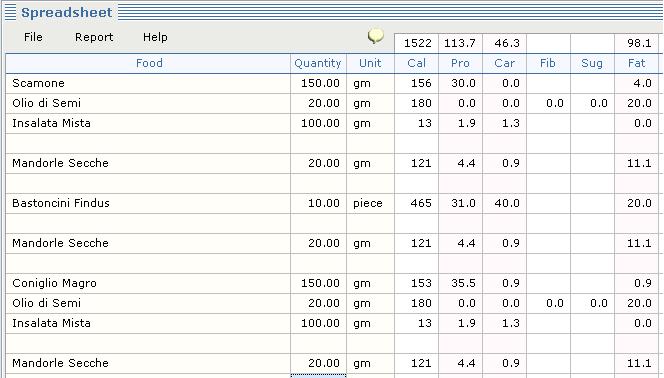The height and width of the screenshot is (378, 664).
Task: Open the File menu
Action: (33, 37)
